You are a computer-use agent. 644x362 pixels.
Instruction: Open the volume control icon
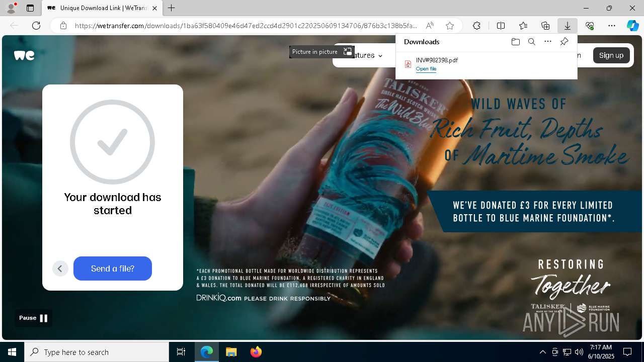coord(579,352)
